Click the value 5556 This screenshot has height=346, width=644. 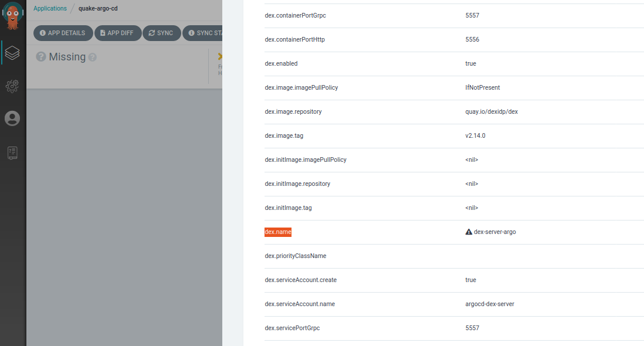click(472, 39)
